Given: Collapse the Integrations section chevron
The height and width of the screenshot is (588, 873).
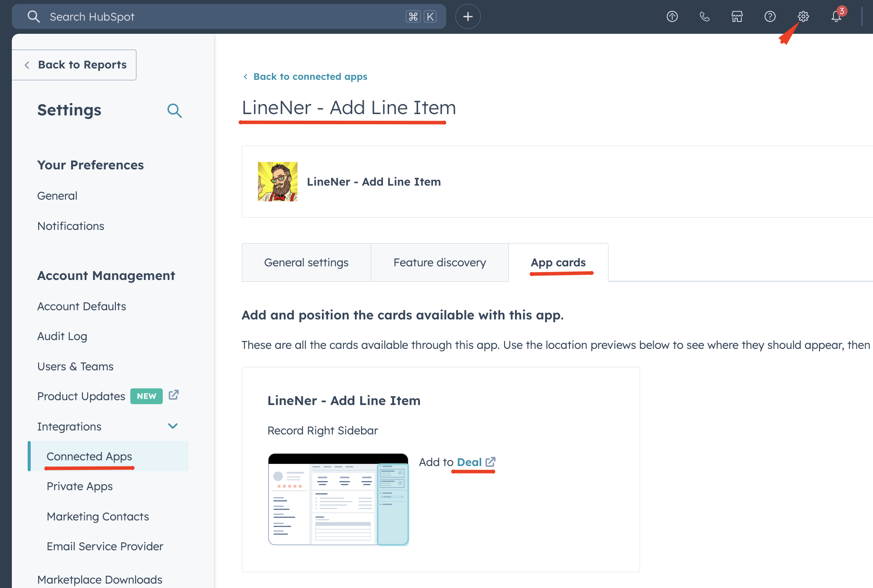Looking at the screenshot, I should 173,426.
